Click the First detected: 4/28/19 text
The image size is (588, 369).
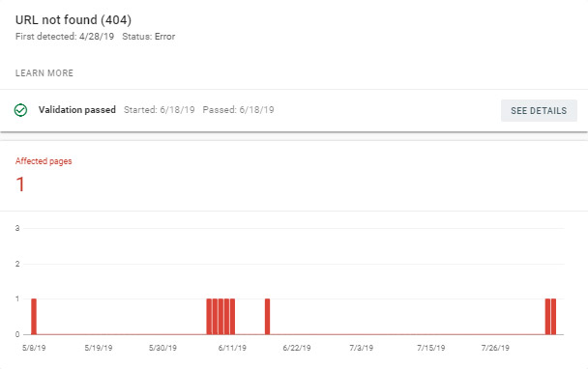[x=65, y=37]
